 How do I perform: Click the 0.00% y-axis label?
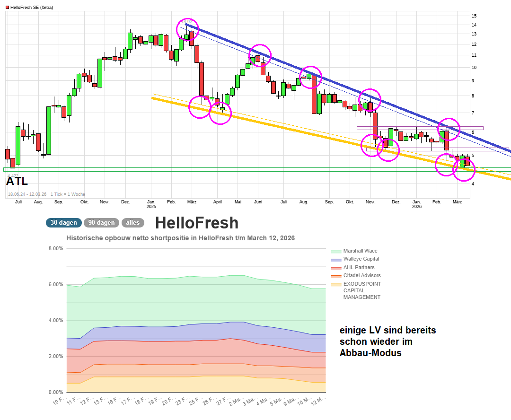(x=56, y=392)
